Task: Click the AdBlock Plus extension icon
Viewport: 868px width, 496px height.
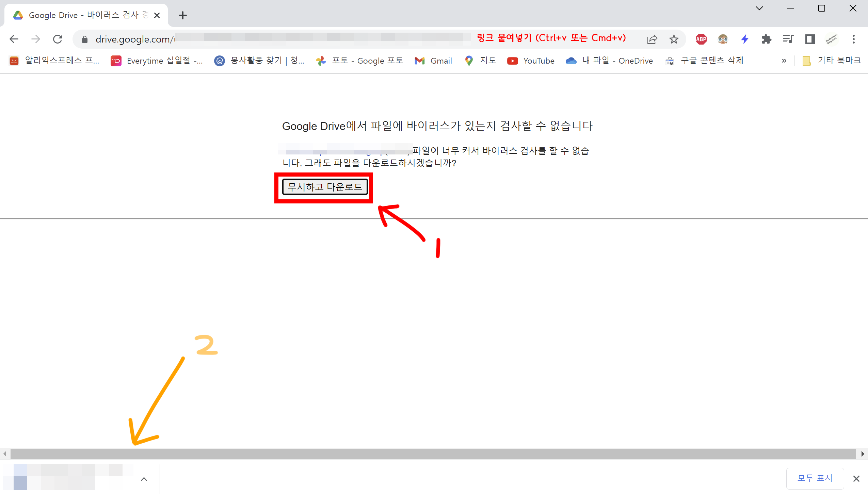Action: (x=701, y=39)
